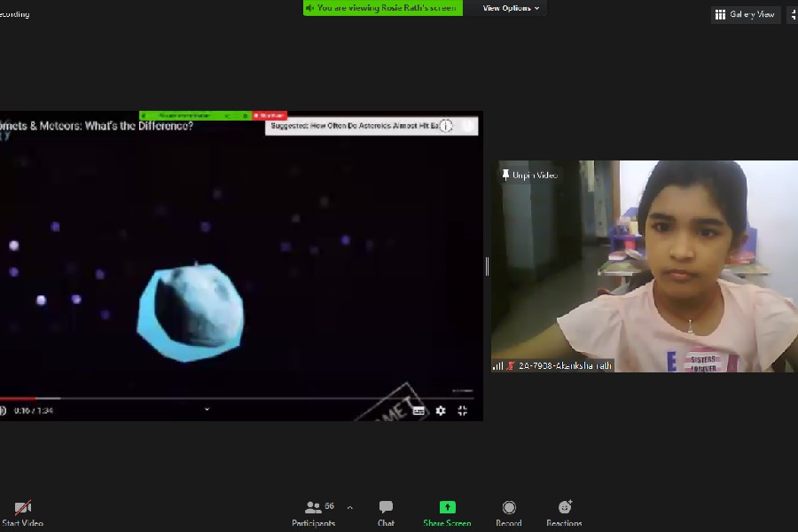The image size is (798, 532).
Task: Open YouTube settings gear in shared video
Action: pyautogui.click(x=441, y=411)
